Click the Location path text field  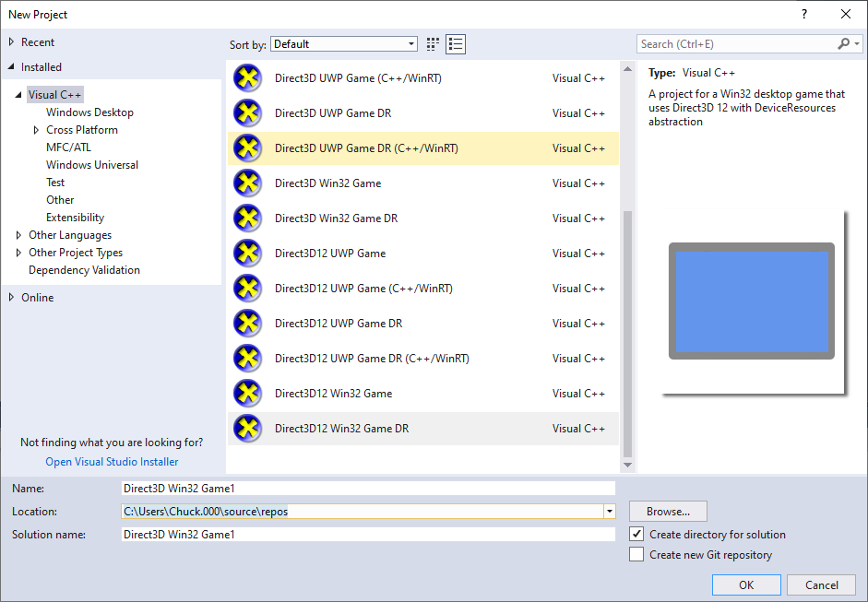(x=362, y=512)
